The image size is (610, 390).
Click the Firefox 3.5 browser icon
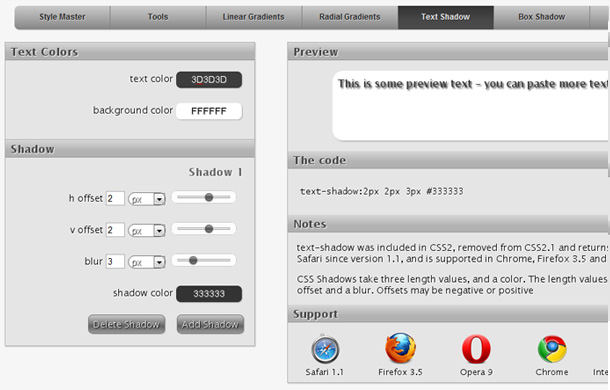click(x=400, y=348)
